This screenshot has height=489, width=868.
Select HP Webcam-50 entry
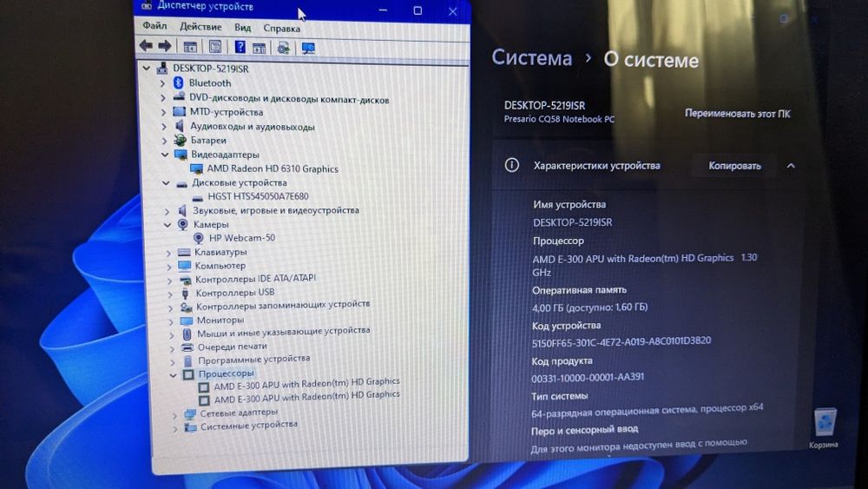[x=242, y=238]
